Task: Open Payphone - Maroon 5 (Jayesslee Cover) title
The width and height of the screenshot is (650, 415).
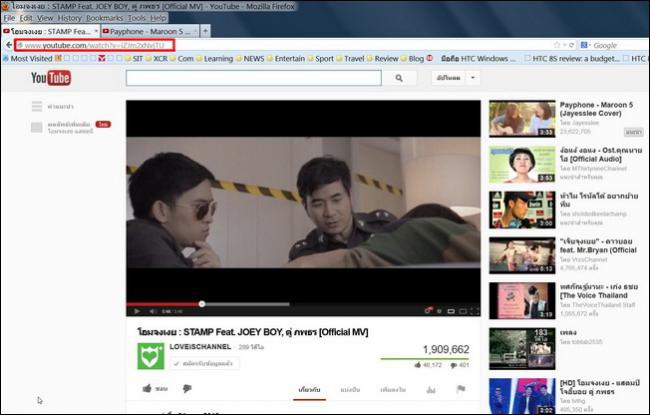Action: (596, 109)
